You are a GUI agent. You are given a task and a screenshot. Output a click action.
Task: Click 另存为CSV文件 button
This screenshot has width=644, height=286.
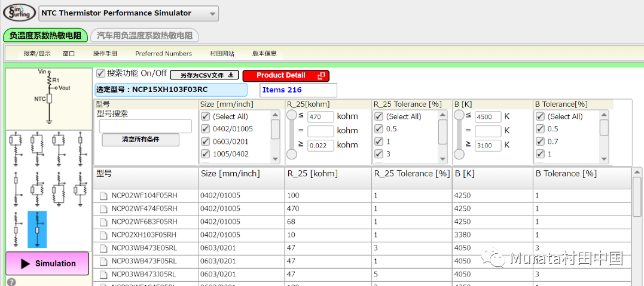coord(204,75)
